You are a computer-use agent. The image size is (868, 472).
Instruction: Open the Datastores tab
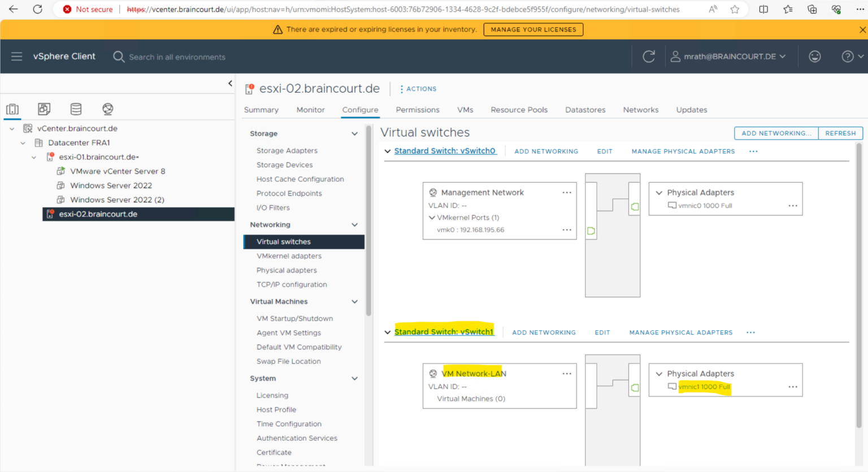pos(585,110)
